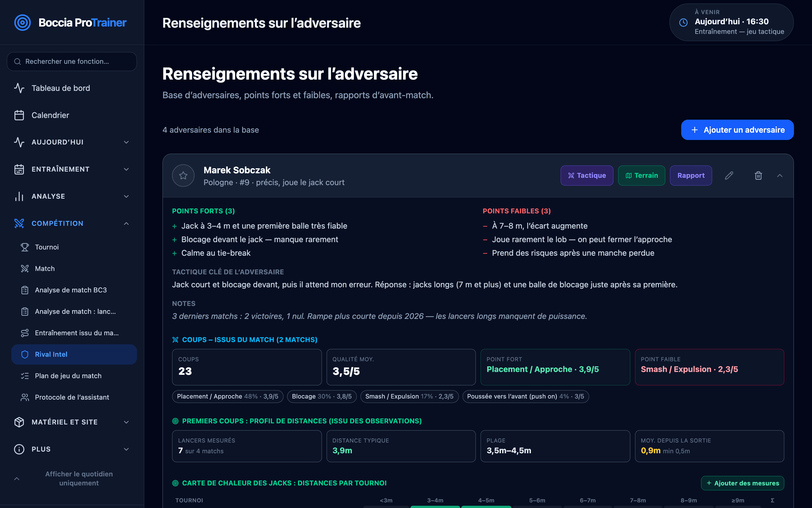Viewport: 812px width, 508px height.
Task: Click the Entraînement issu du ma... icon
Action: pyautogui.click(x=25, y=333)
